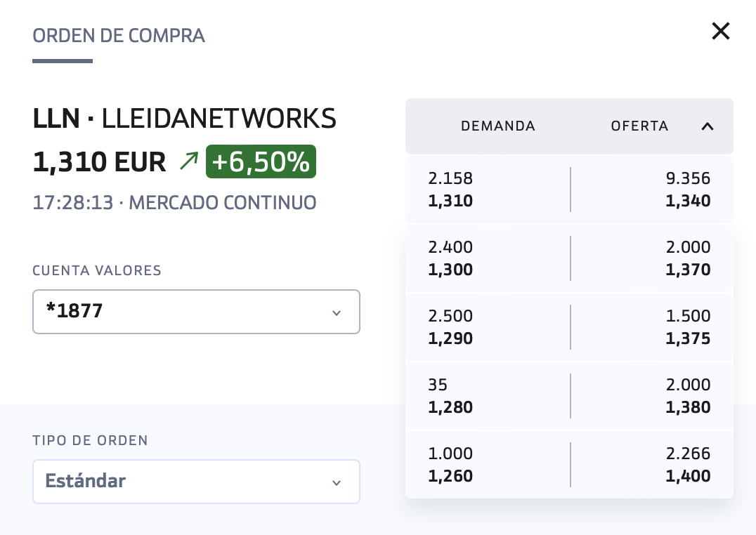Select the 1,380 offer price level
756x535 pixels.
tap(652, 396)
